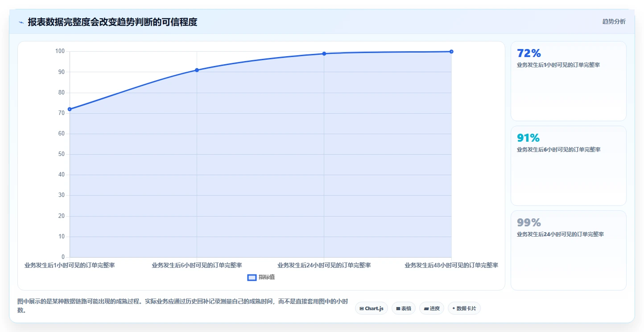Click the 进度 tag icon

click(426, 308)
